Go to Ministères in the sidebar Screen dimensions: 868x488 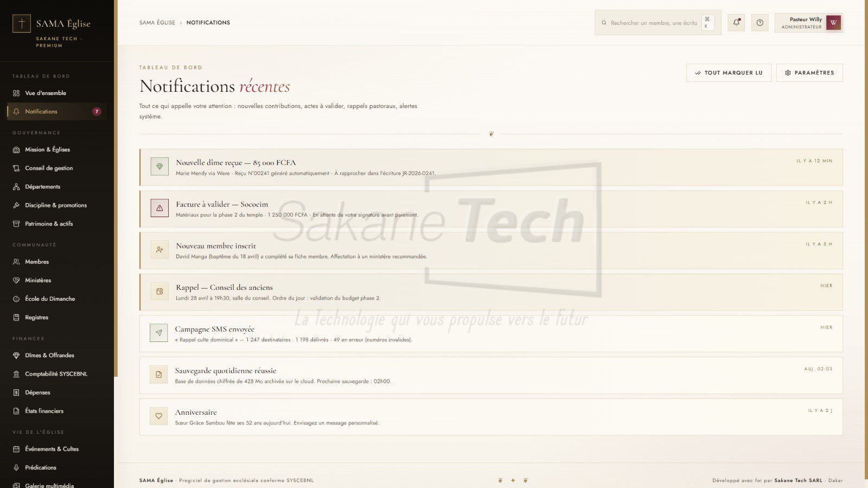tap(57, 280)
